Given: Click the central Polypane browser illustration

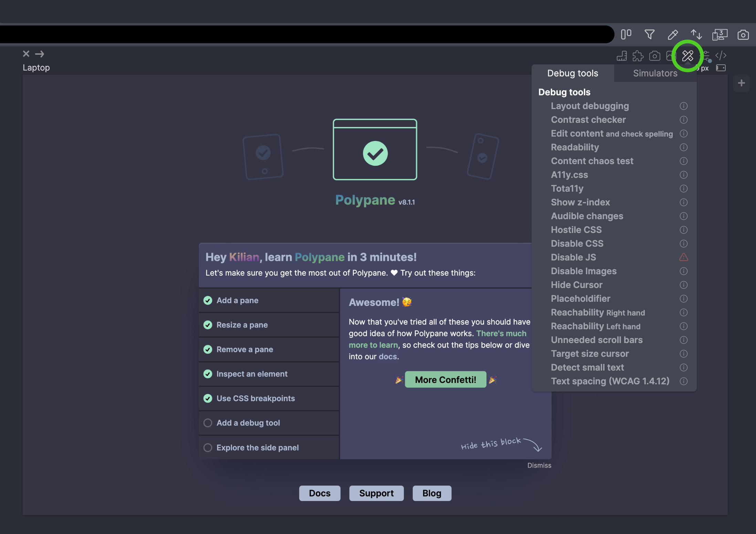Looking at the screenshot, I should click(x=375, y=149).
